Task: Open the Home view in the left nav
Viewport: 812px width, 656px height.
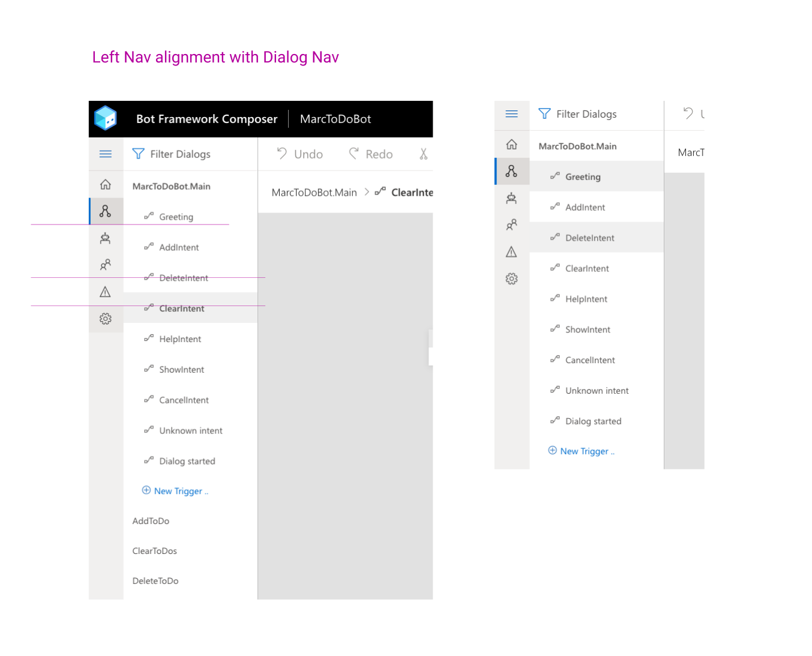Action: click(x=106, y=184)
